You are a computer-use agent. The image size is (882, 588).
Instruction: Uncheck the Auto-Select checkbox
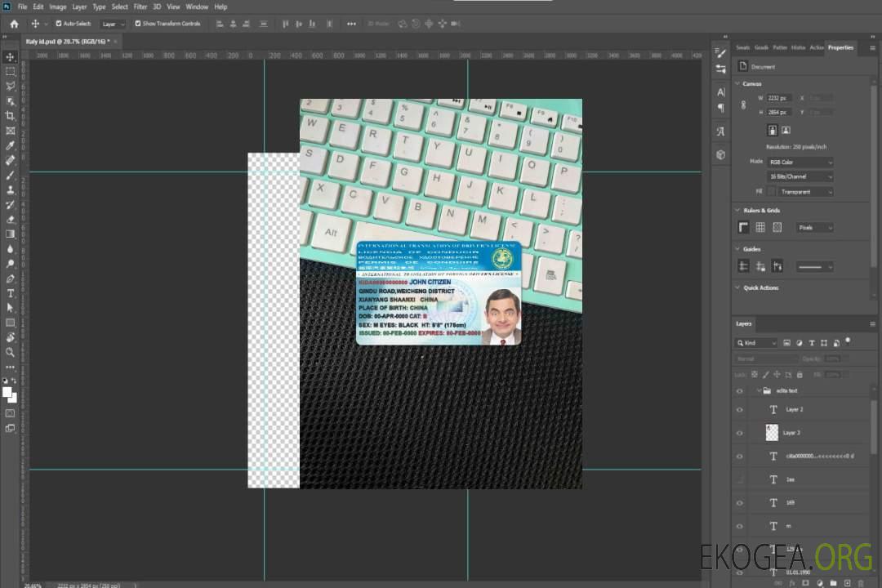(59, 24)
